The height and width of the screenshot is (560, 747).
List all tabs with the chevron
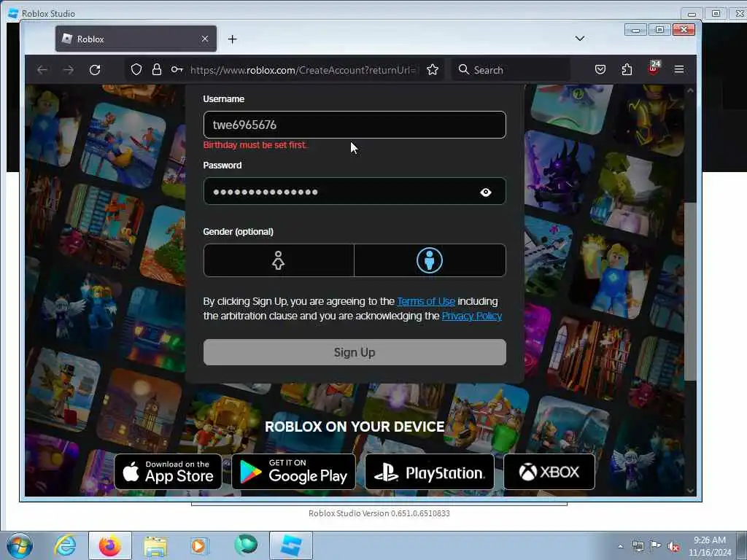pos(580,39)
